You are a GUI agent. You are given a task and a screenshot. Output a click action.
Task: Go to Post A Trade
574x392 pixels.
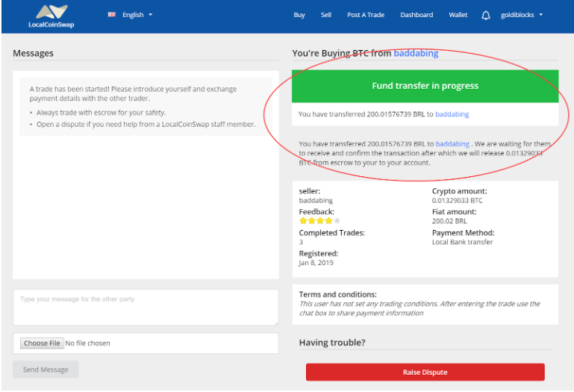[x=366, y=15]
